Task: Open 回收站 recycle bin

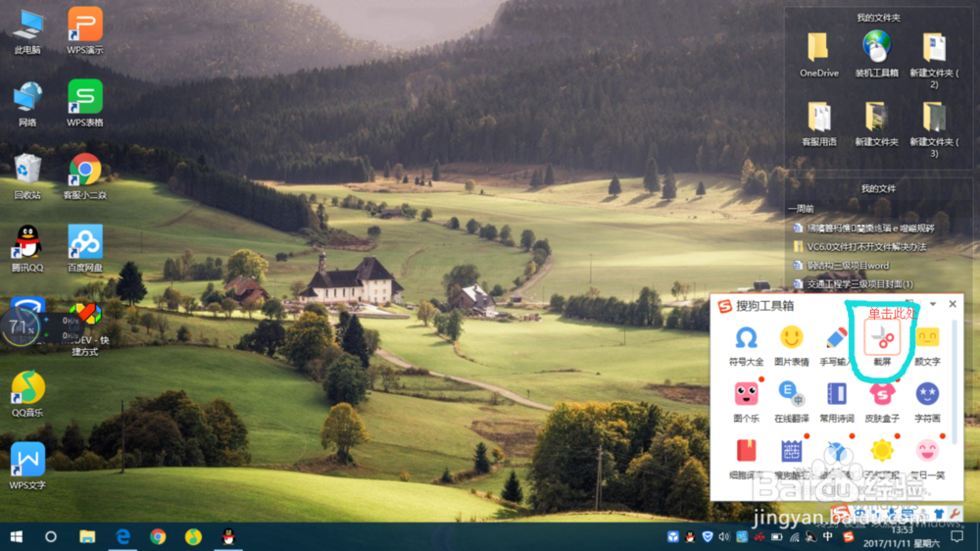Action: tap(27, 176)
